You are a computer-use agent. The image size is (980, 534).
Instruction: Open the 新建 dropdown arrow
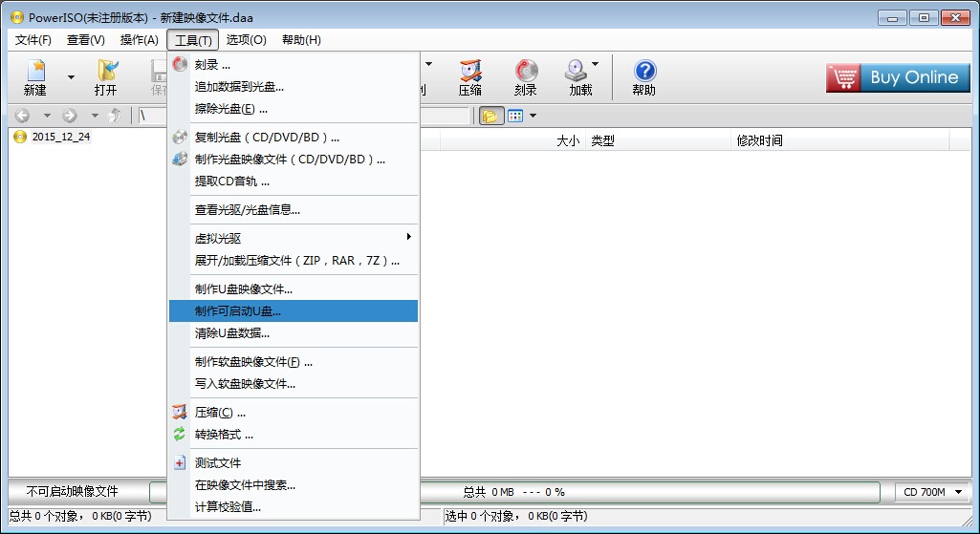click(71, 77)
